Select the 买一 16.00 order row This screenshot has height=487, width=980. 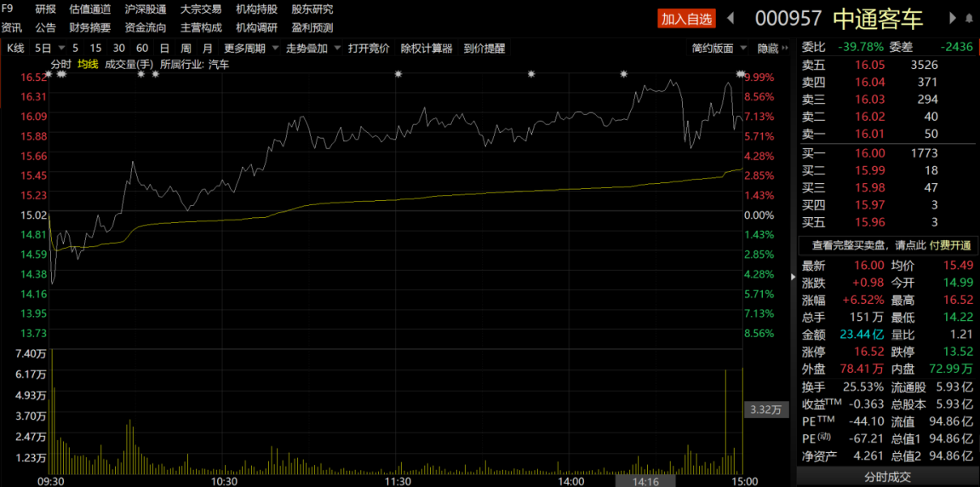(x=888, y=153)
